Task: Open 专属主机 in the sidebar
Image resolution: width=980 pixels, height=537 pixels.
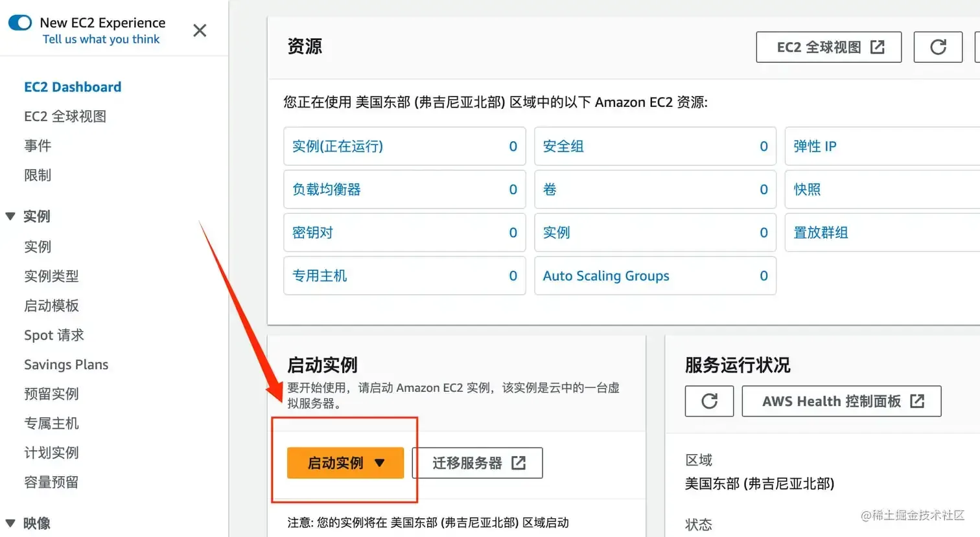Action: 51,424
